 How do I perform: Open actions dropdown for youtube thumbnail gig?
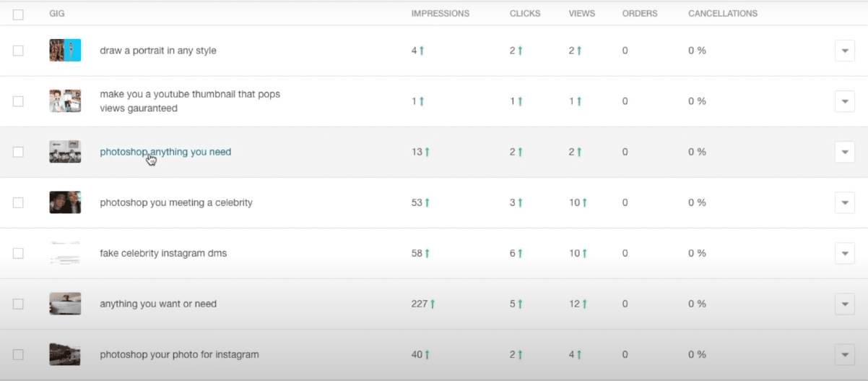point(844,101)
